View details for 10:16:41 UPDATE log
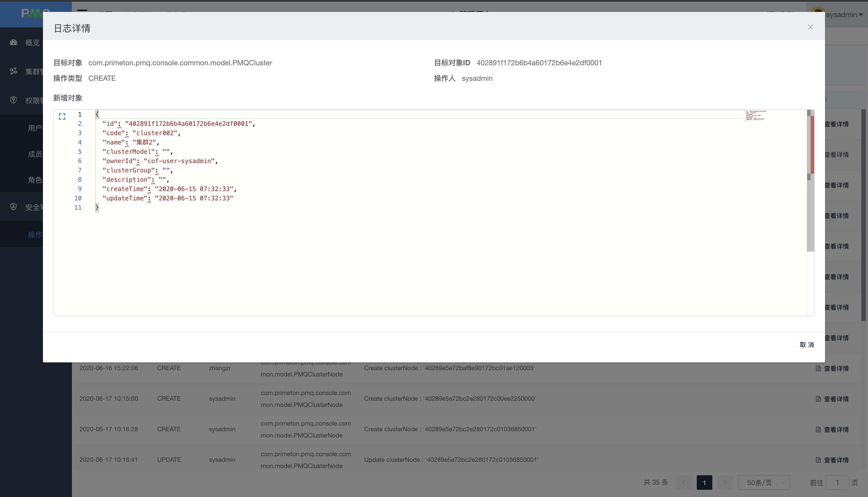The width and height of the screenshot is (868, 497). [836, 460]
